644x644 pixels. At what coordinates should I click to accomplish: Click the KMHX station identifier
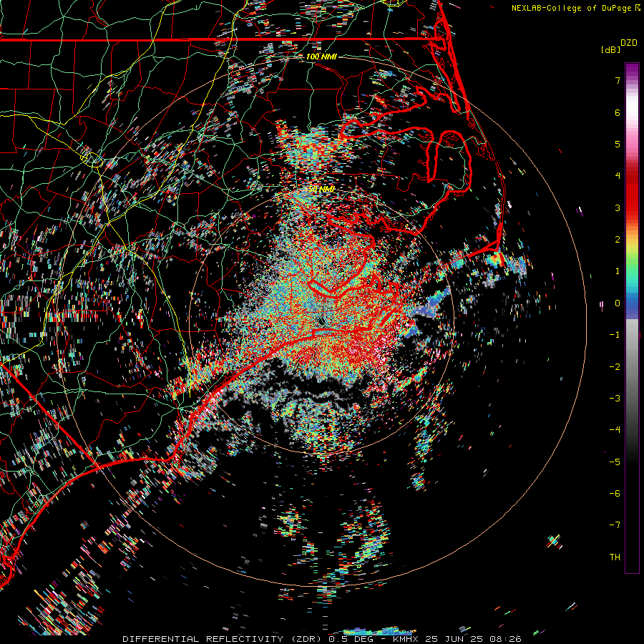(406, 639)
